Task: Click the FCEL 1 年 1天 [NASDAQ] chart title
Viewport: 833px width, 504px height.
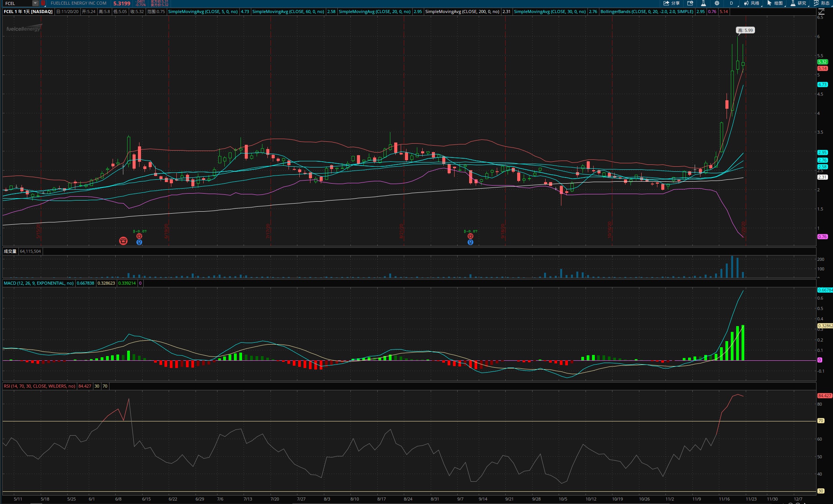Action: tap(28, 12)
